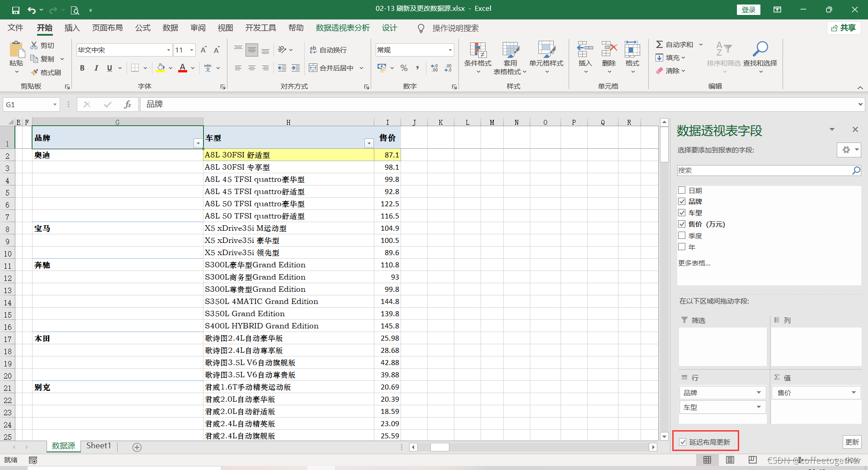Add a new sheet with plus icon

pos(137,447)
